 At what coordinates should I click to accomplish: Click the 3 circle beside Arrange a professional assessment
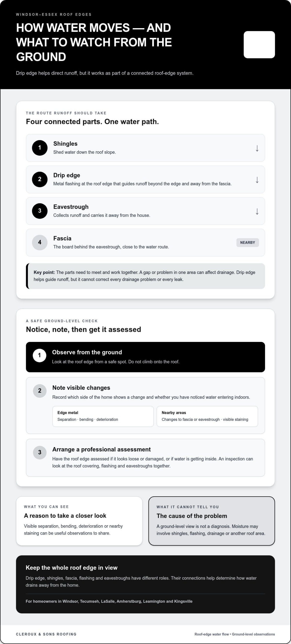pyautogui.click(x=40, y=452)
